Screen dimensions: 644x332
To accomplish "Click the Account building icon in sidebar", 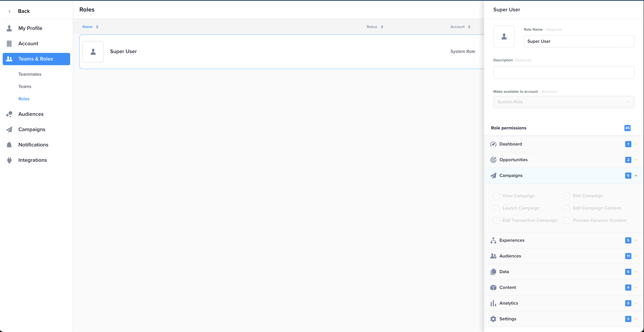I will [9, 44].
